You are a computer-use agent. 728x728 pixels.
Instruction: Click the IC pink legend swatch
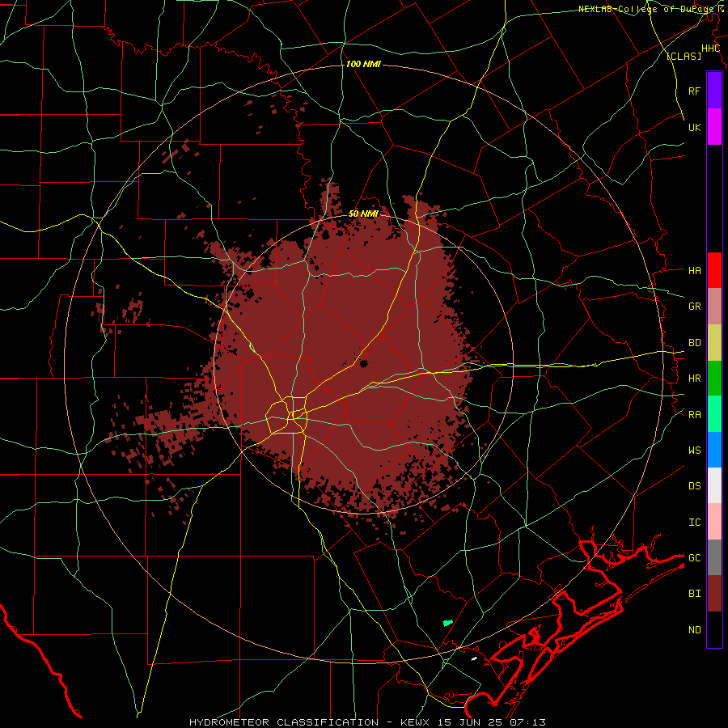[714, 522]
